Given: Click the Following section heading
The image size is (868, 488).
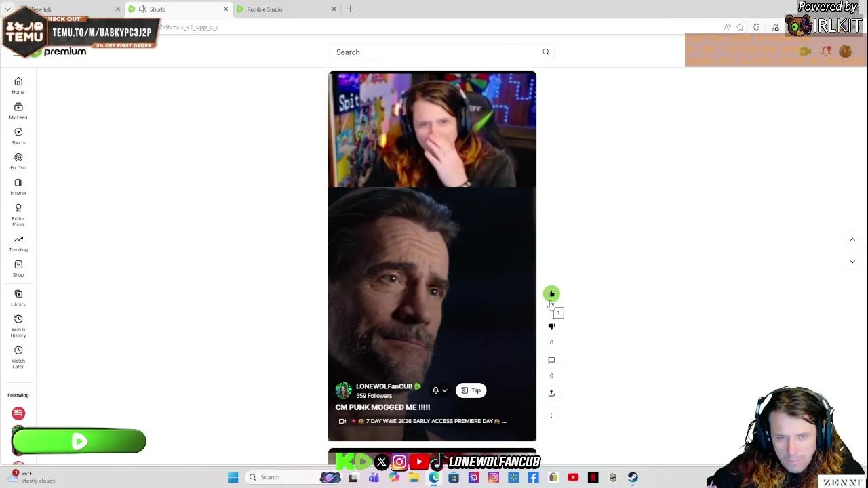Looking at the screenshot, I should 18,395.
